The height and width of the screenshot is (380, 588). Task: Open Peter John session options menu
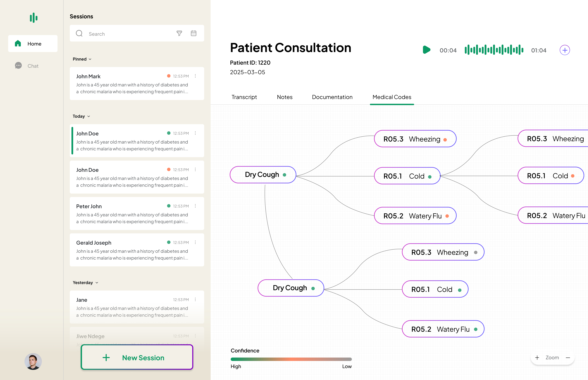tap(195, 206)
